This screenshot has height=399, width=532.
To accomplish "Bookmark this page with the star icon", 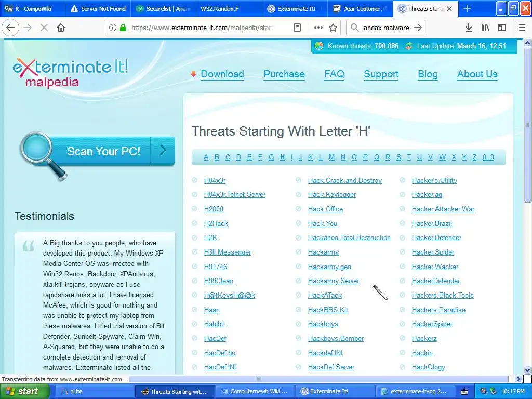I will 333,28.
